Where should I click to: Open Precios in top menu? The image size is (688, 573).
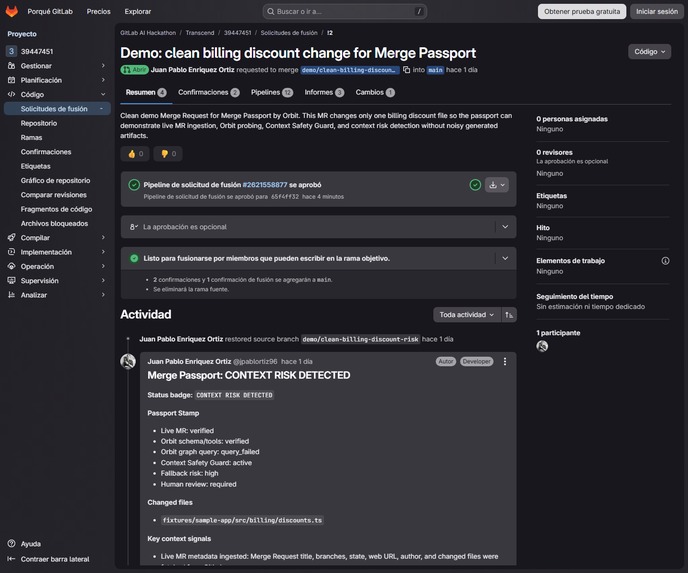tap(99, 11)
